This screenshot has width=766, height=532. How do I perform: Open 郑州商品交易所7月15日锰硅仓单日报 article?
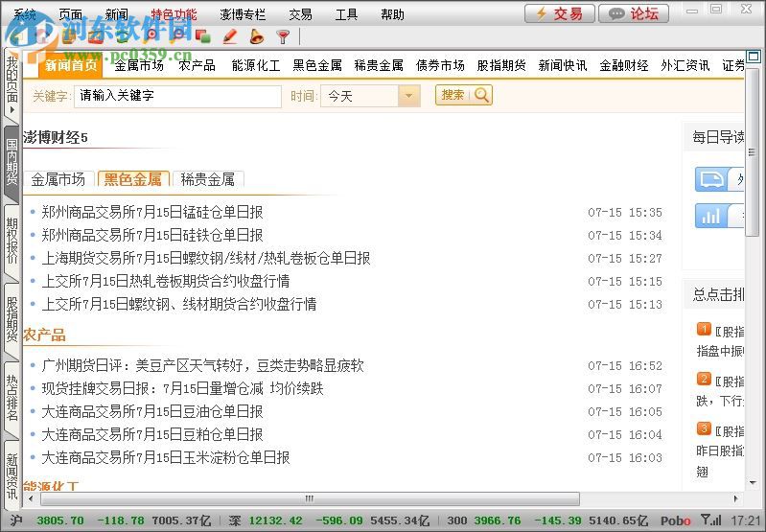151,212
